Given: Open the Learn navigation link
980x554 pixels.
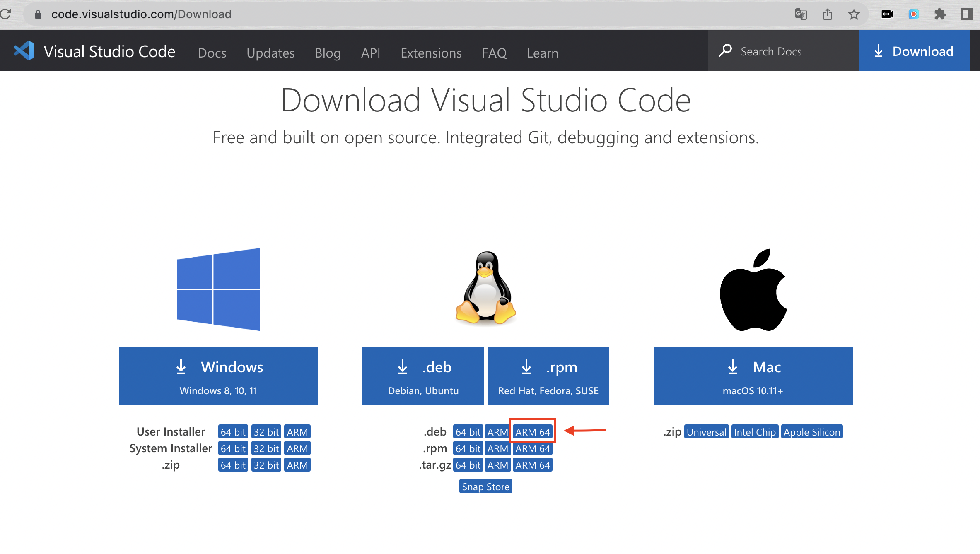Looking at the screenshot, I should coord(542,53).
